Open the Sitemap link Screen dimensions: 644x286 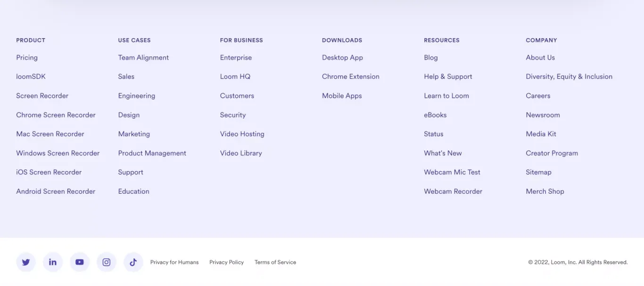click(538, 172)
